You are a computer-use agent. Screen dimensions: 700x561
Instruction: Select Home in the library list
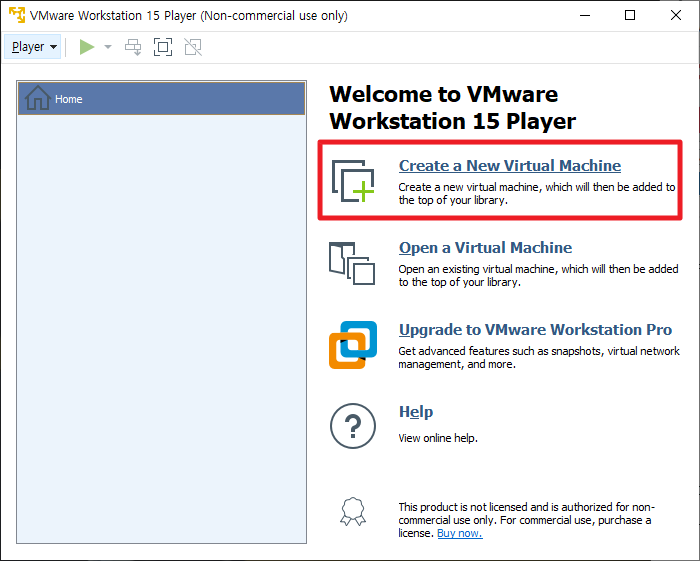click(x=162, y=99)
